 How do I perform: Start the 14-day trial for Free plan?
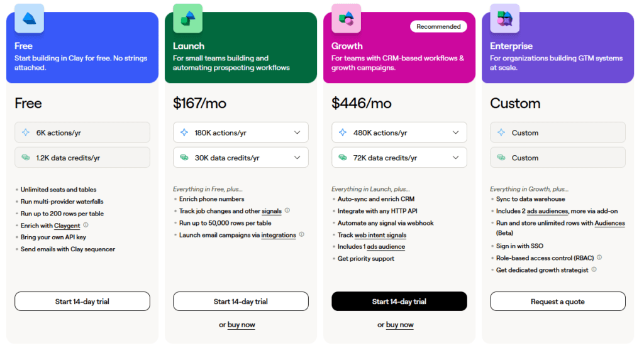click(x=82, y=302)
